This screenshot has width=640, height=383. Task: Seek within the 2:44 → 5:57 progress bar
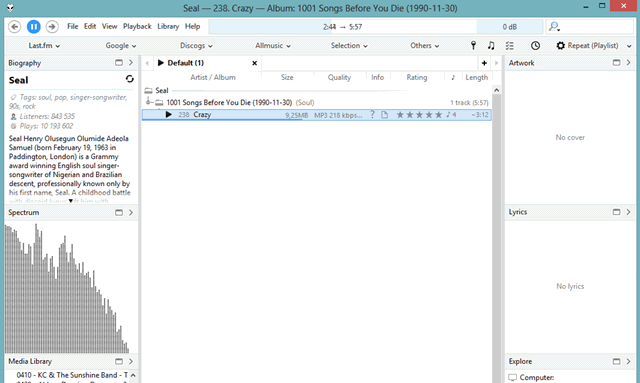pos(342,27)
